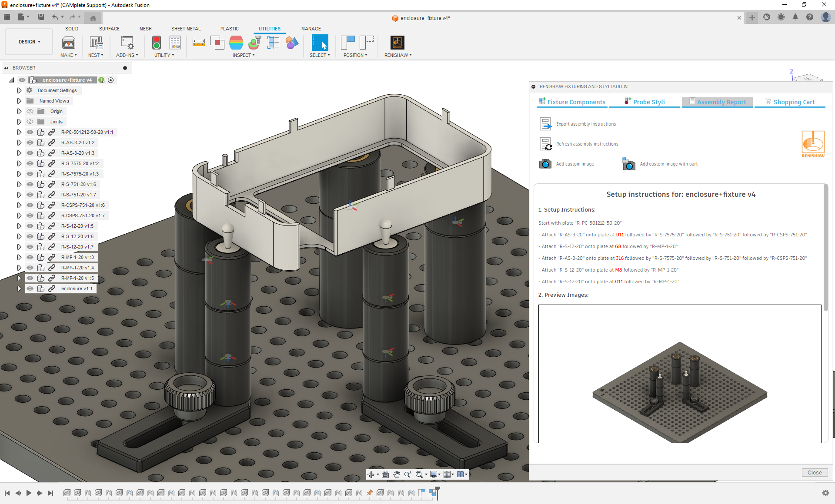Viewport: 835px width, 504px height.
Task: Hide the enclosure v1:1 component
Action: click(30, 288)
